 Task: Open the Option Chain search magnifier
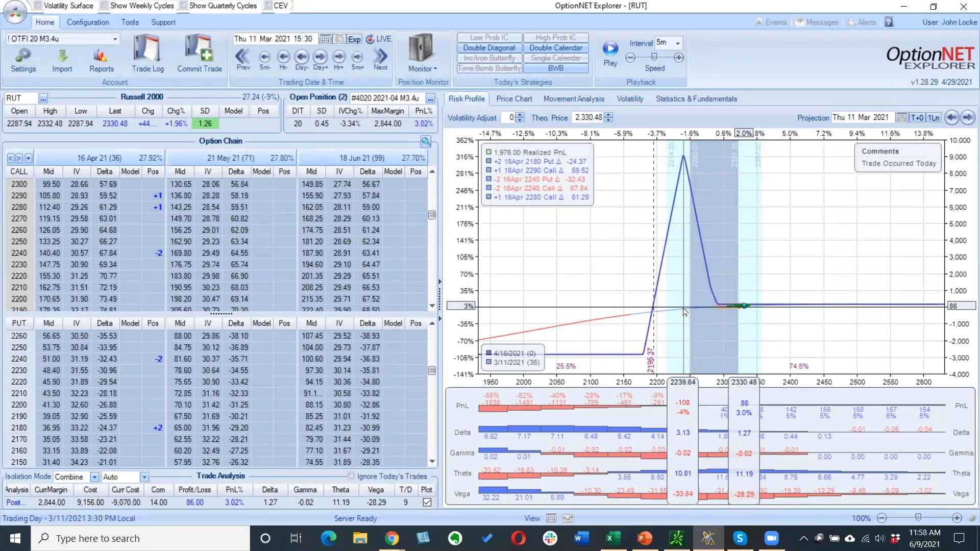click(x=426, y=141)
